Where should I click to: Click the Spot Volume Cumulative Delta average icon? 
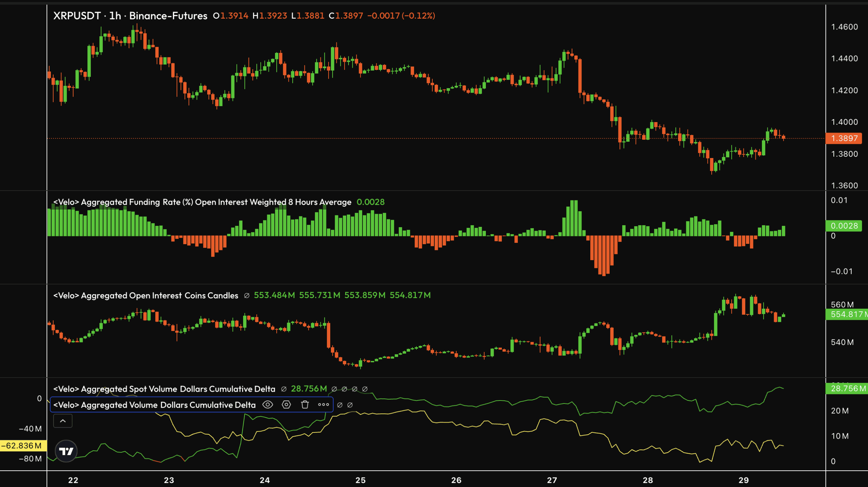[x=284, y=389]
